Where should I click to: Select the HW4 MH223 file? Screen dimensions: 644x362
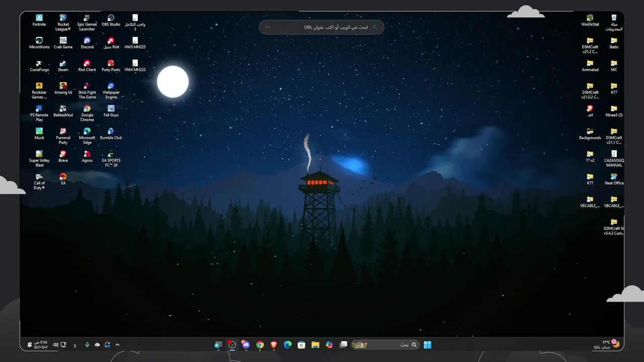pos(135,66)
